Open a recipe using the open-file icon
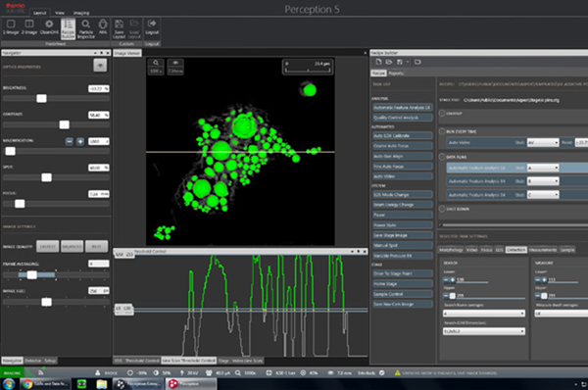 pos(389,62)
